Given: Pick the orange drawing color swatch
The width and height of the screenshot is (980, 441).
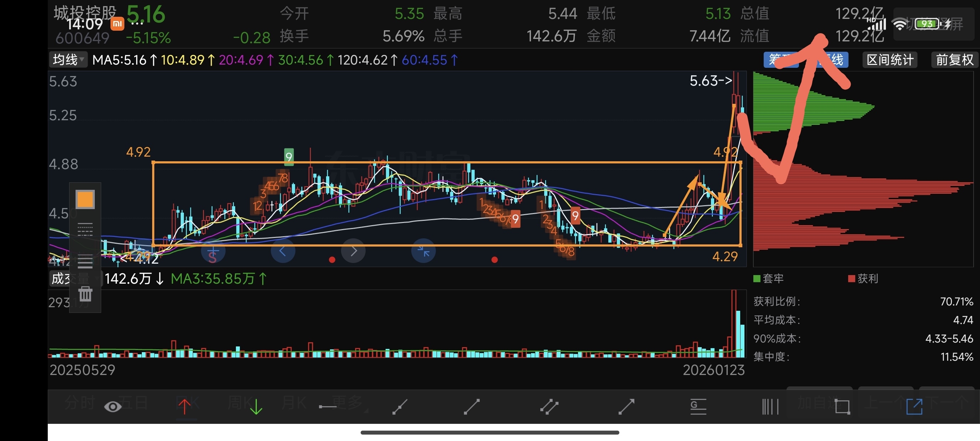Looking at the screenshot, I should 85,199.
